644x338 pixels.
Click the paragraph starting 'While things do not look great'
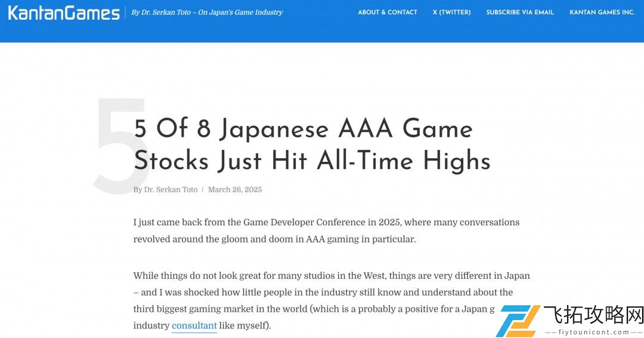click(332, 300)
